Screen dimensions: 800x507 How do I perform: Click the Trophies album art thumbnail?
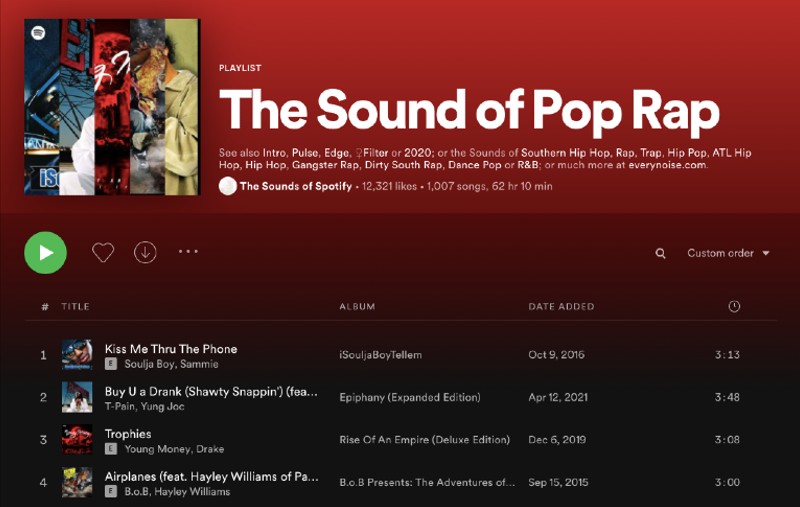tap(77, 439)
